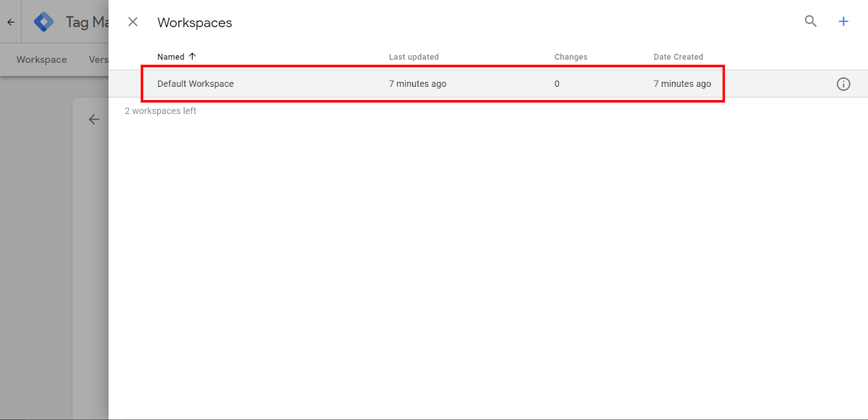Click the "2 workspaces left" note

[161, 111]
